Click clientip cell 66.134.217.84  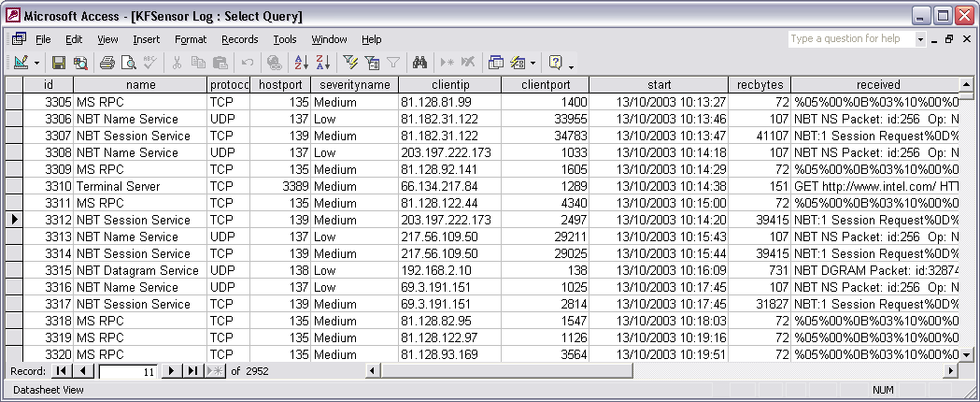coord(450,186)
